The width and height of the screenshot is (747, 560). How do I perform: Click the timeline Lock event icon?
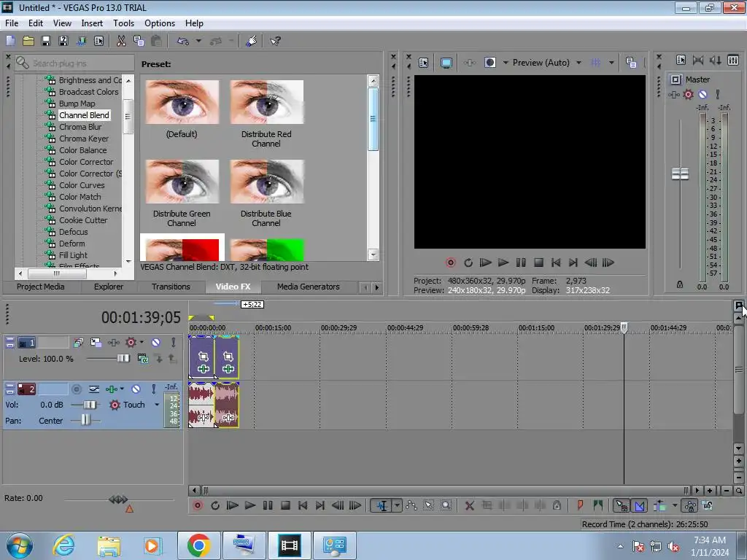[x=557, y=506]
